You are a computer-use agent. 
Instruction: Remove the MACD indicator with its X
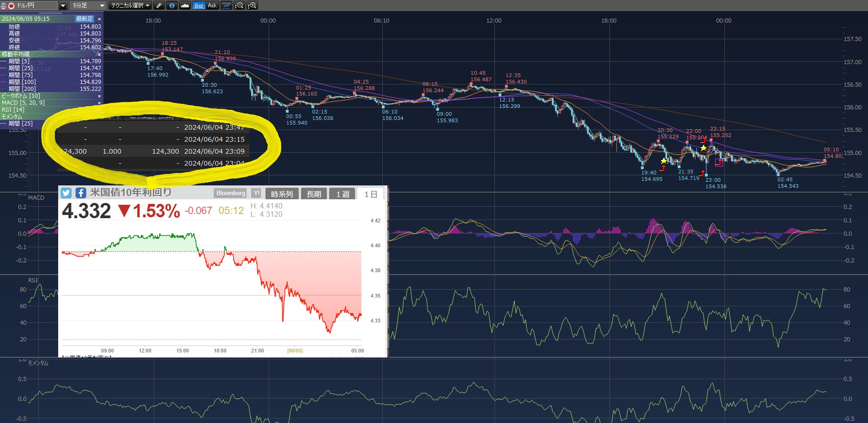99,103
